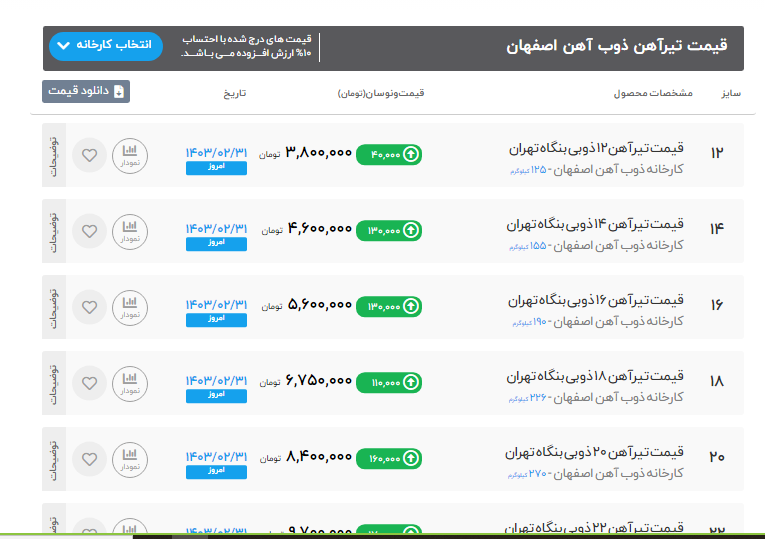Toggle heart favorite for size 20 beam

(90, 459)
